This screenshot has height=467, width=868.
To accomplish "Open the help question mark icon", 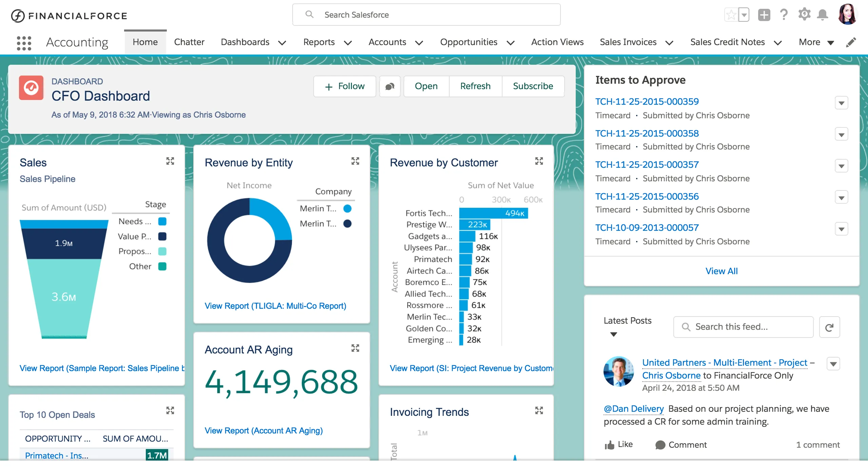I will click(x=784, y=15).
